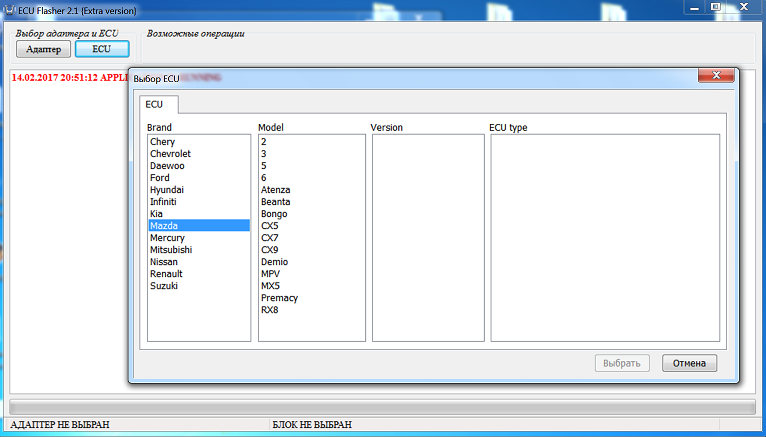The width and height of the screenshot is (766, 437).
Task: Select Kia in Brand list
Action: click(x=198, y=214)
